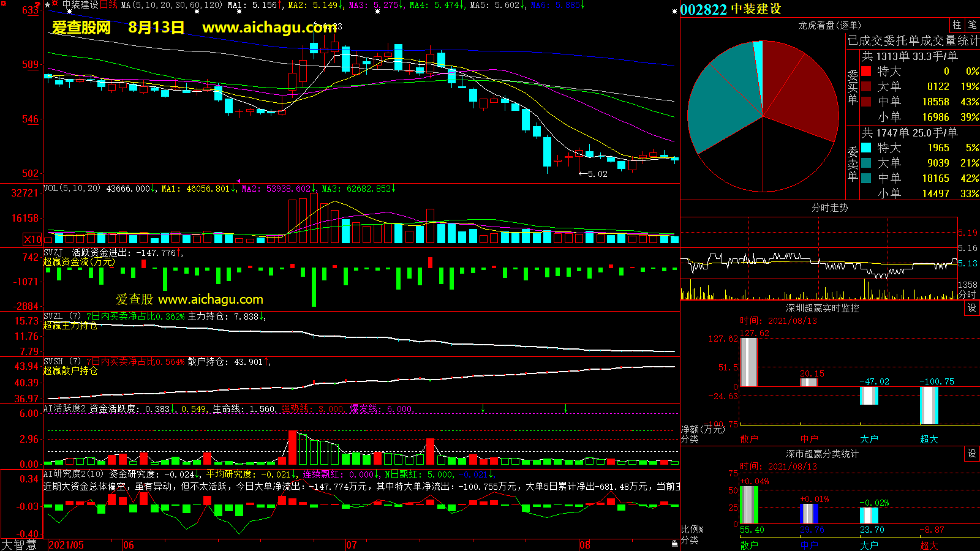This screenshot has width=980, height=551.
Task: Click the 柱 bar-chart view button
Action: [x=957, y=25]
